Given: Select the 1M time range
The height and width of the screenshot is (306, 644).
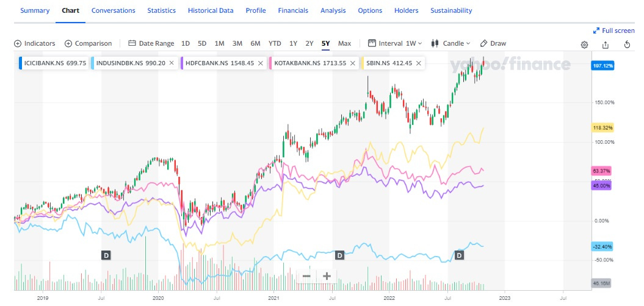Looking at the screenshot, I should point(219,43).
